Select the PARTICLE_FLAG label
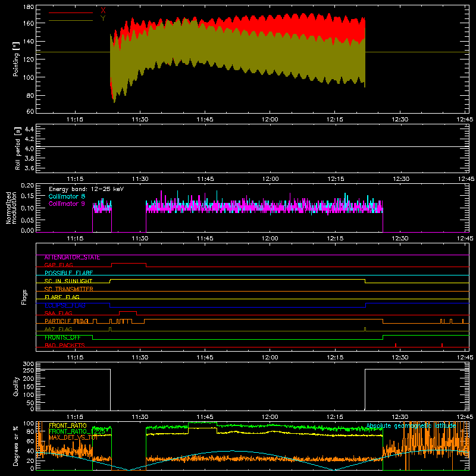Image resolution: width=476 pixels, height=476 pixels. (x=67, y=321)
